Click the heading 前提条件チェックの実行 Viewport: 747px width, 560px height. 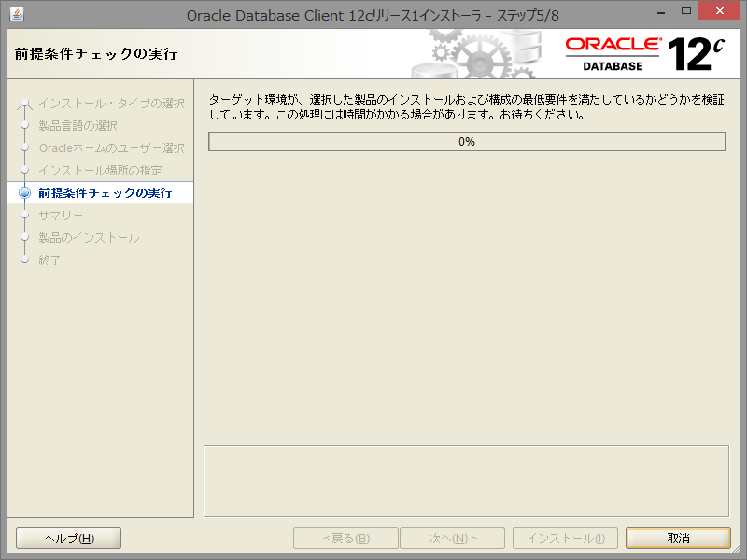pos(96,54)
